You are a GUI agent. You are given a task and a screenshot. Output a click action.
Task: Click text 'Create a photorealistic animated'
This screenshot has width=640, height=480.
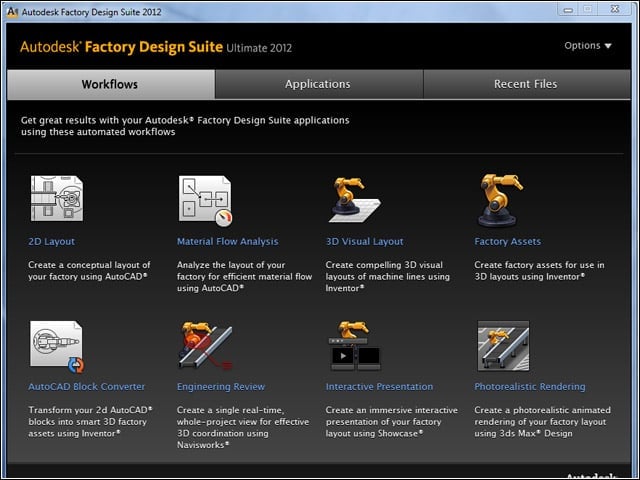pos(542,410)
